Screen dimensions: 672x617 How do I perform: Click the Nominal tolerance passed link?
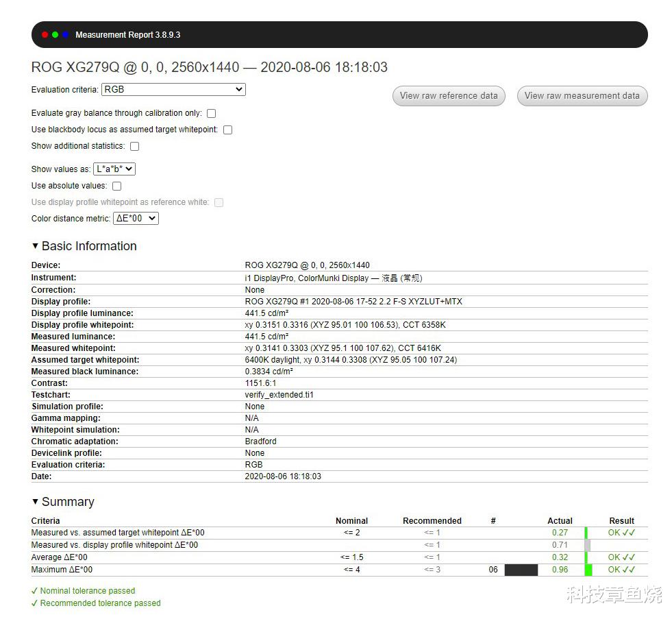(x=83, y=590)
